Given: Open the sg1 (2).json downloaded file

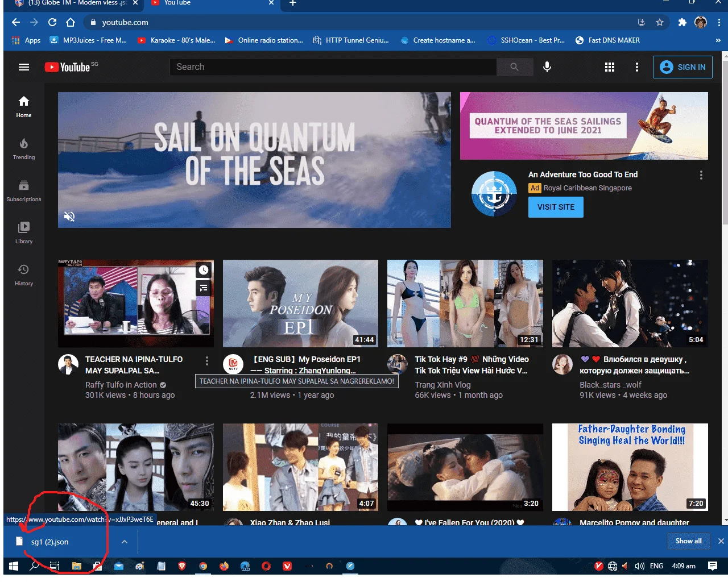Looking at the screenshot, I should [49, 542].
